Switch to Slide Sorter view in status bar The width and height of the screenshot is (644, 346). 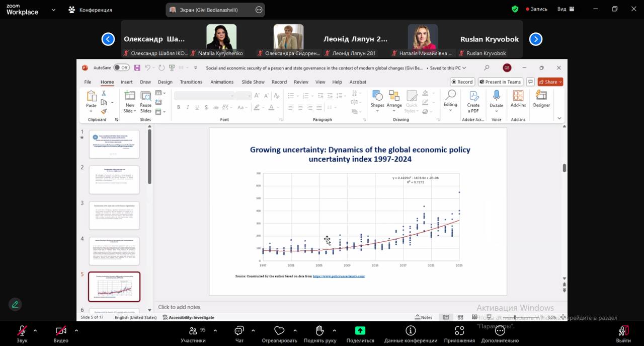(460, 317)
